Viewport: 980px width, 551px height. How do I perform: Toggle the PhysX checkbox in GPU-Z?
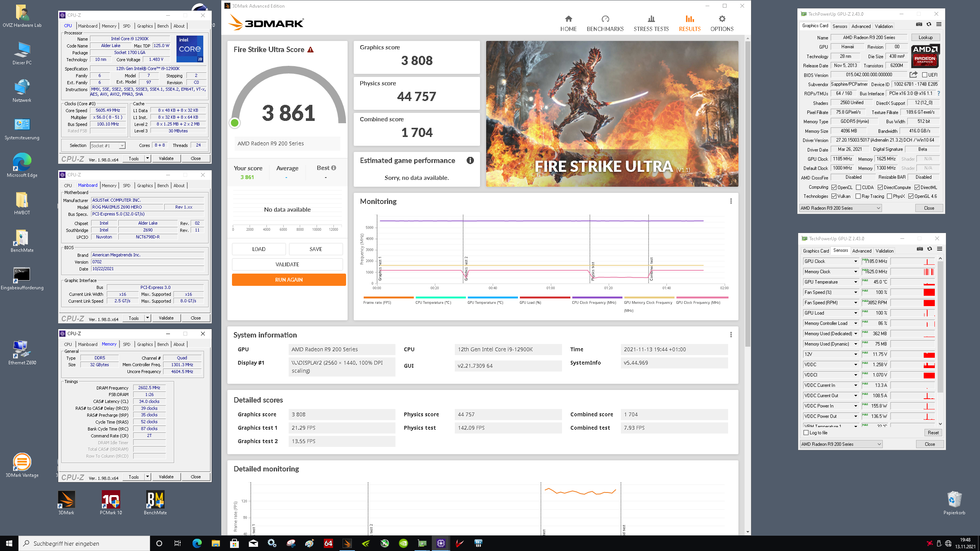pyautogui.click(x=889, y=196)
